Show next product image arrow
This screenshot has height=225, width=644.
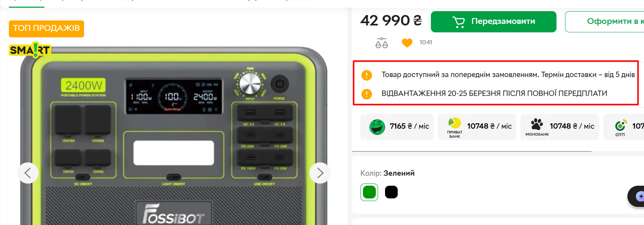click(x=320, y=173)
